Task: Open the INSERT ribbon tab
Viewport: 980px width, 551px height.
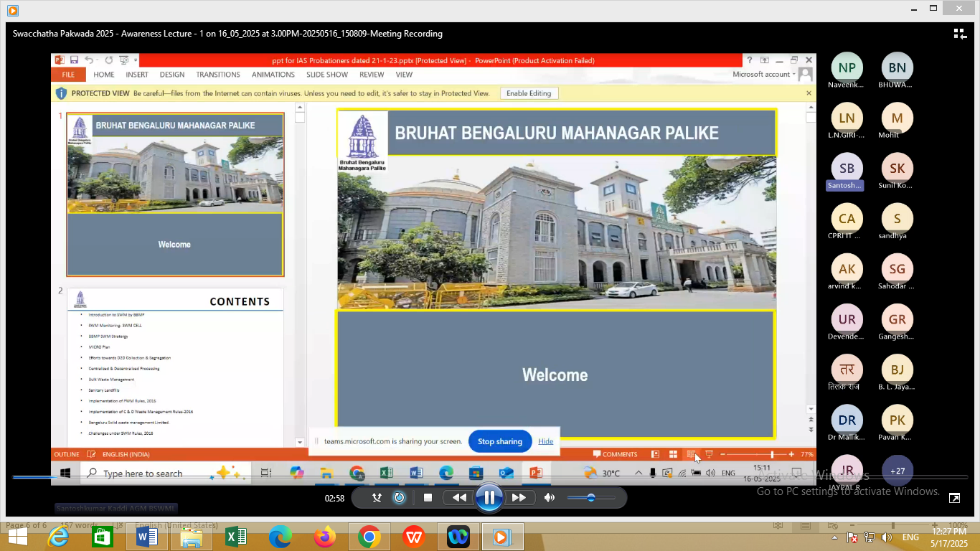Action: tap(137, 75)
